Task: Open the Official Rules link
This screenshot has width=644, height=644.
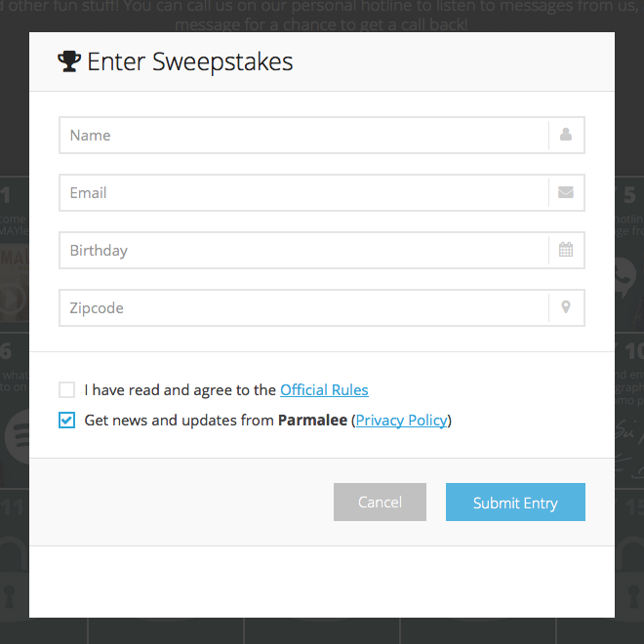Action: click(324, 389)
